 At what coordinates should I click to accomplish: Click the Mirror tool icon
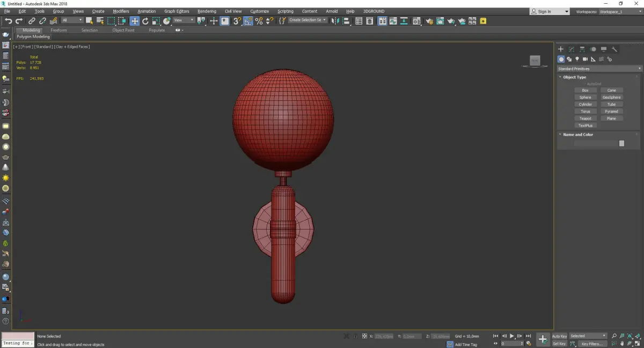[x=335, y=21]
